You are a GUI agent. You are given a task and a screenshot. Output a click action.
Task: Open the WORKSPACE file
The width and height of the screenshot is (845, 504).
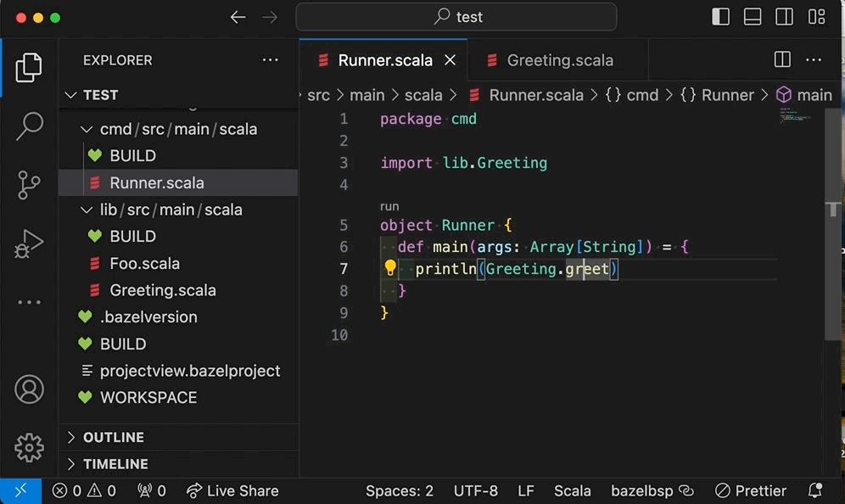pos(178,397)
